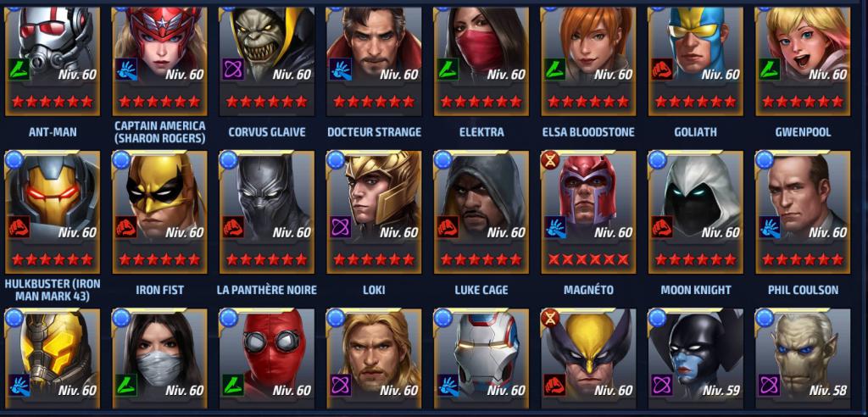The height and width of the screenshot is (417, 868).
Task: Click the blue tier orb on Moon Knight
Action: click(x=657, y=159)
